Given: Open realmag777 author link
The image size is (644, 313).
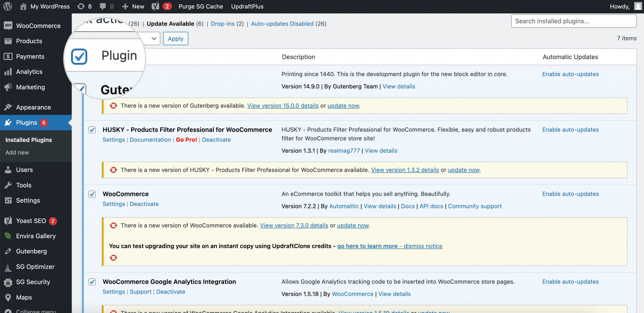Looking at the screenshot, I should (344, 151).
